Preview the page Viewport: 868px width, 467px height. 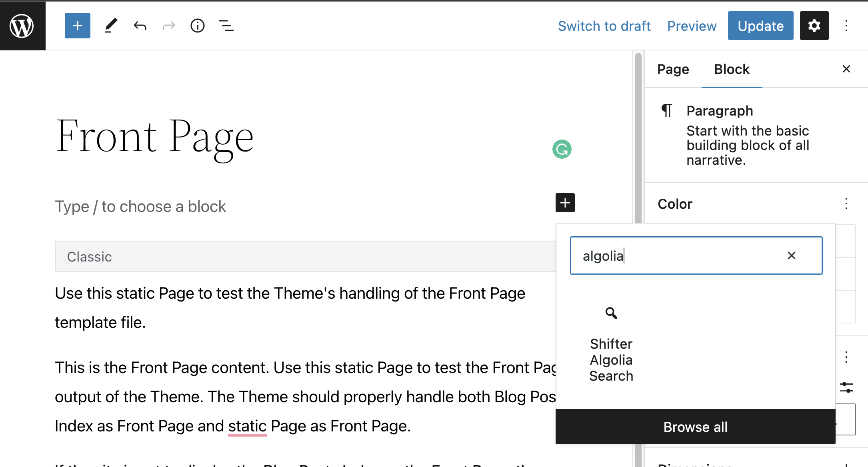pos(692,26)
